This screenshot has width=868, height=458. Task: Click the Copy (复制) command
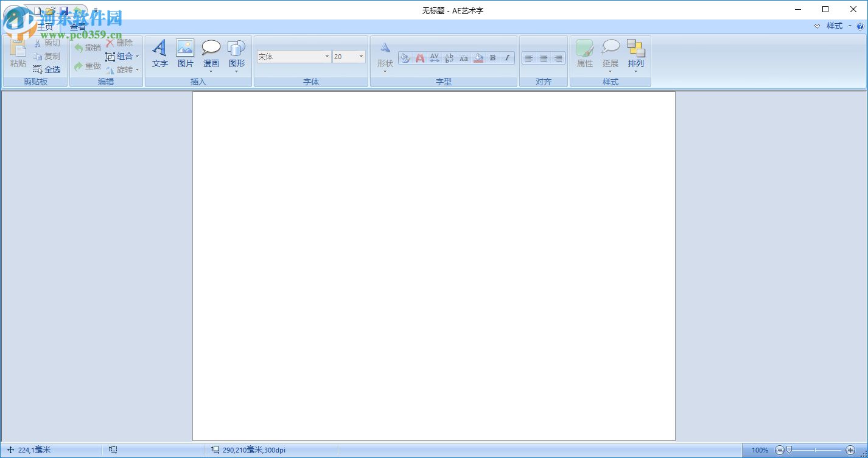tap(47, 56)
